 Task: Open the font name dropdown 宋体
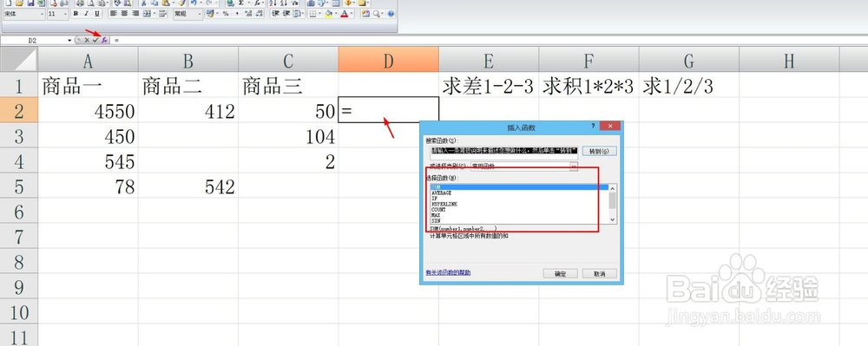point(42,13)
